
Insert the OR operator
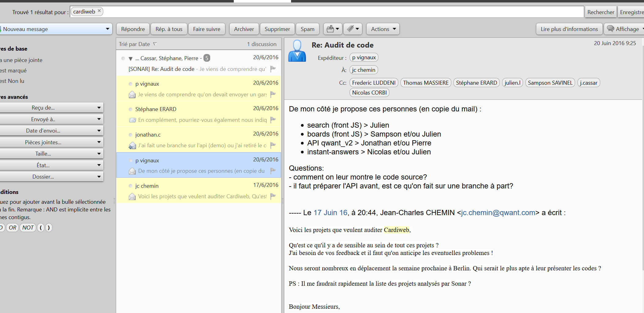(x=13, y=228)
